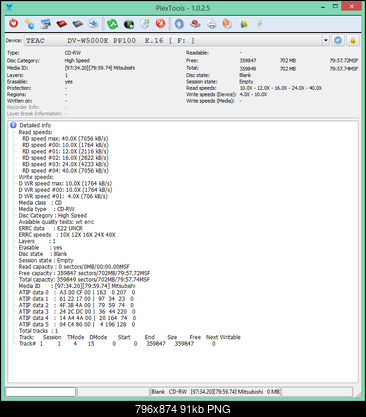Click the red book toolbar icon

[x=62, y=24]
